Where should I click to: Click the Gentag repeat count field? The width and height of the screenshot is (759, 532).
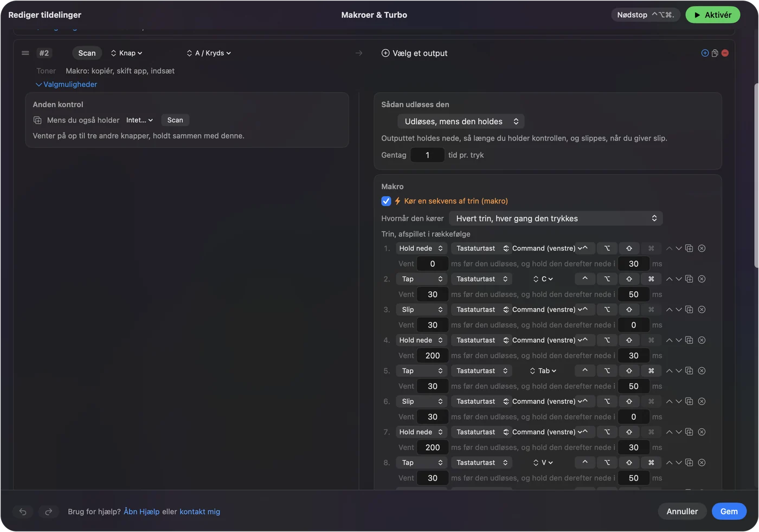427,155
